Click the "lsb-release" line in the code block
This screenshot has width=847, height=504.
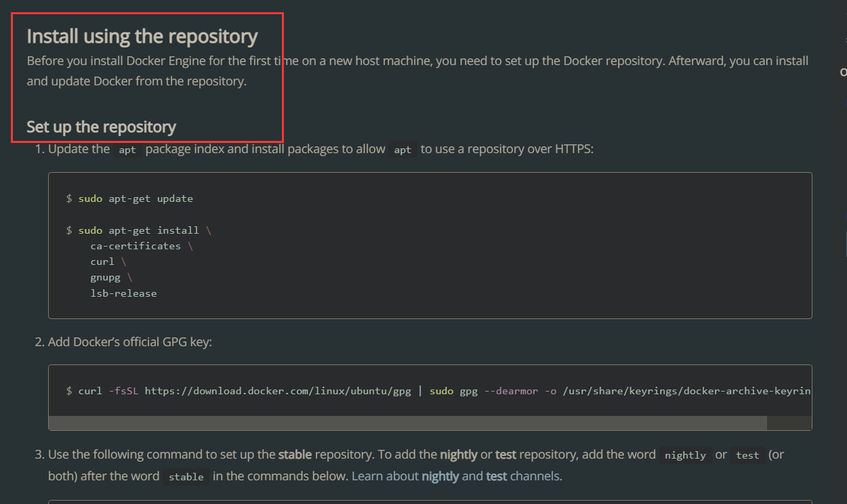tap(123, 293)
